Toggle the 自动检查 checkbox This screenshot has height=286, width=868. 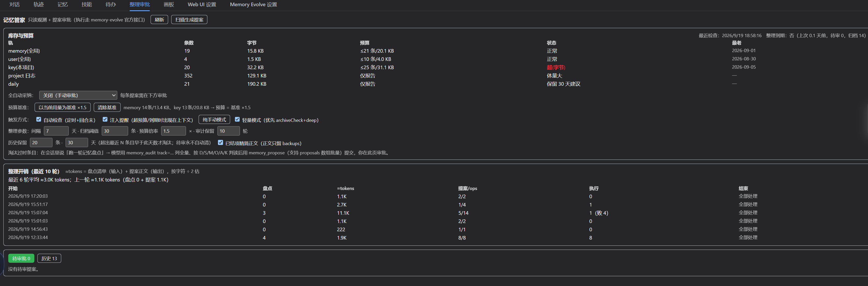[39, 119]
